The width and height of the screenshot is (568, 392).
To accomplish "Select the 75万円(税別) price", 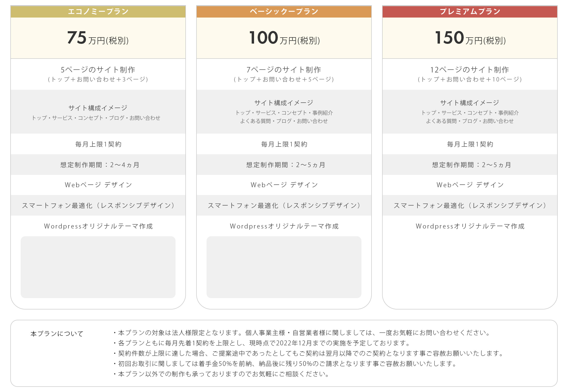I will pos(98,38).
